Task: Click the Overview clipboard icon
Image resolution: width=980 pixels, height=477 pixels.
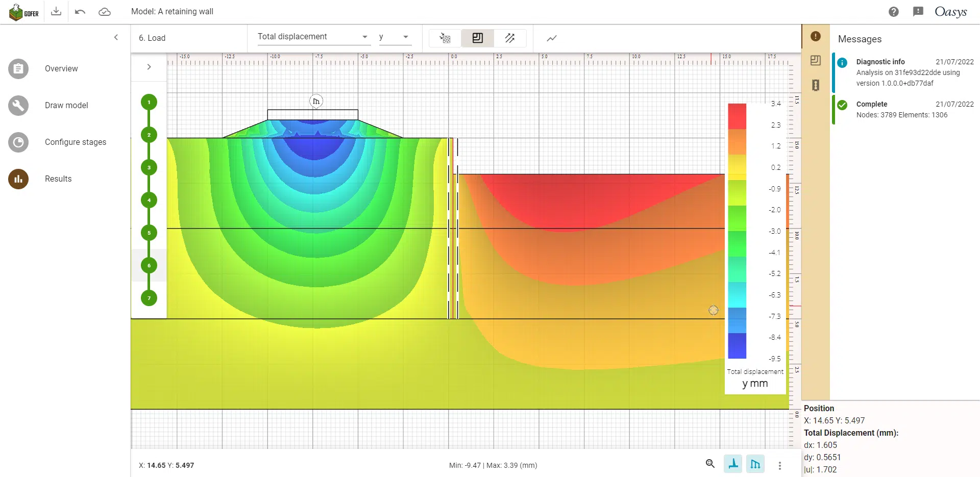Action: click(18, 69)
